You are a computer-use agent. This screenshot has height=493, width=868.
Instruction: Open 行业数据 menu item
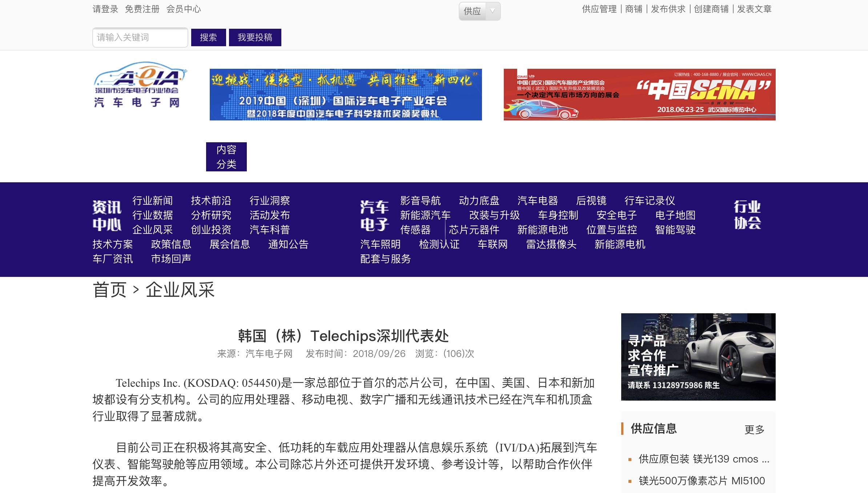pos(153,215)
